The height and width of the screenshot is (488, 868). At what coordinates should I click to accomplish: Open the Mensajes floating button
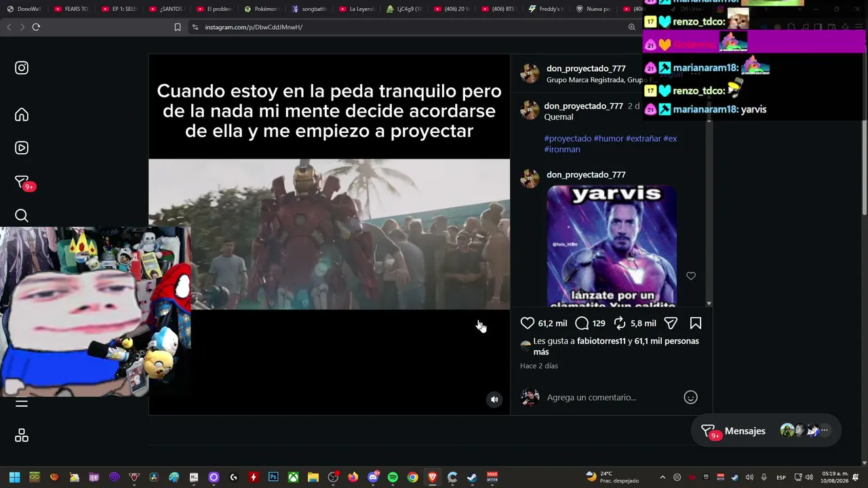pyautogui.click(x=765, y=430)
